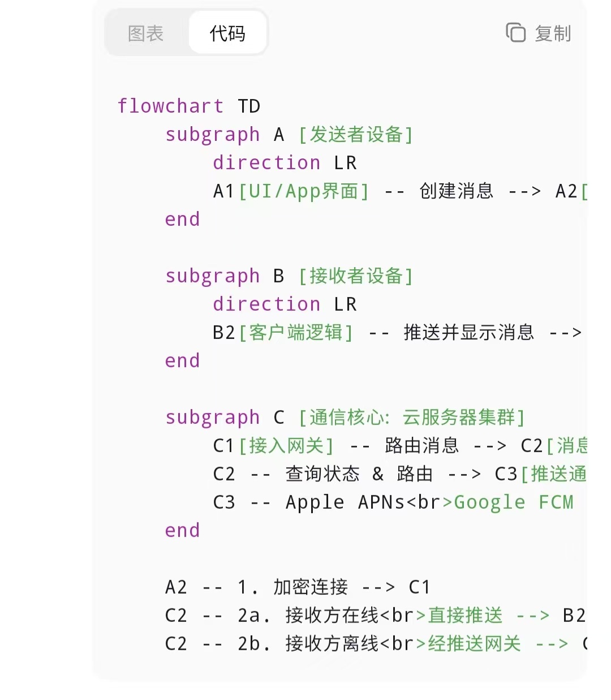This screenshot has width=611, height=700.
Task: Click the Google FCM text
Action: point(514,503)
